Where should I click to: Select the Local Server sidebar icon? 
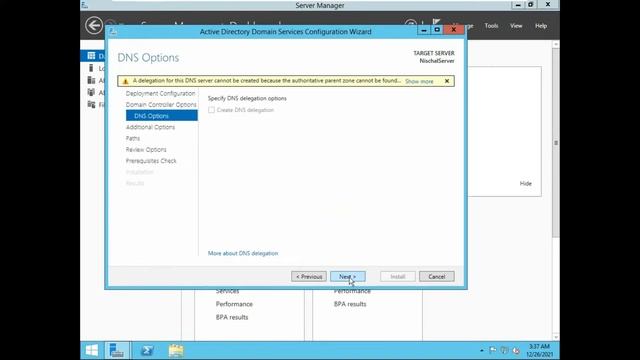pos(91,68)
